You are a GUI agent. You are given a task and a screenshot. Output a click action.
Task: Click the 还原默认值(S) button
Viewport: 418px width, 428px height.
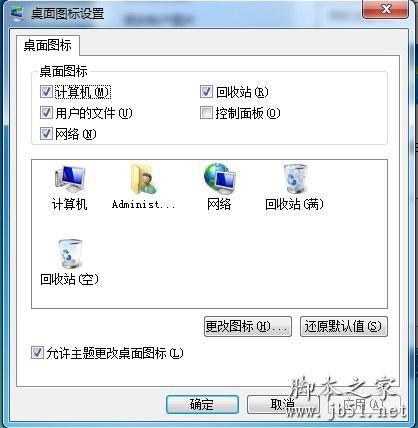pos(344,326)
